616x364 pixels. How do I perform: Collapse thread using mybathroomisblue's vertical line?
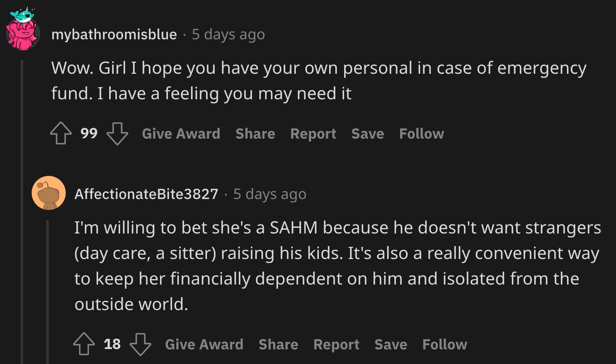[22, 212]
